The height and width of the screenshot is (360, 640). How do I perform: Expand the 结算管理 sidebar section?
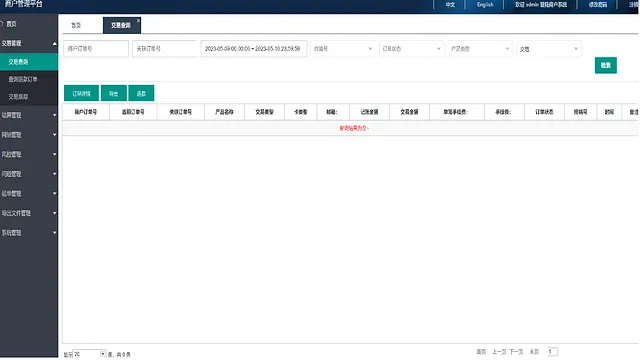click(x=29, y=115)
